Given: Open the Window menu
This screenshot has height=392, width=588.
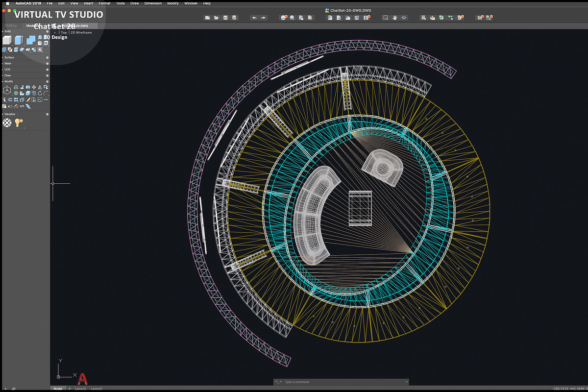Looking at the screenshot, I should tap(191, 3).
